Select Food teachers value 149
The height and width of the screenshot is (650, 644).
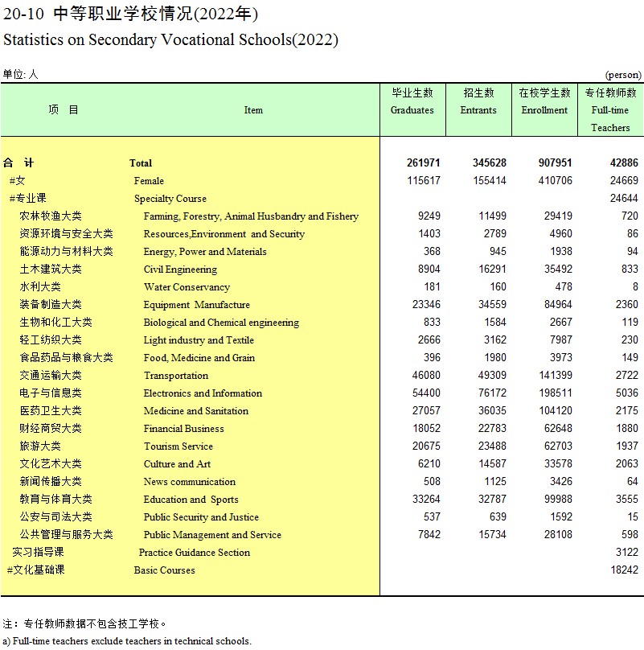click(x=630, y=357)
